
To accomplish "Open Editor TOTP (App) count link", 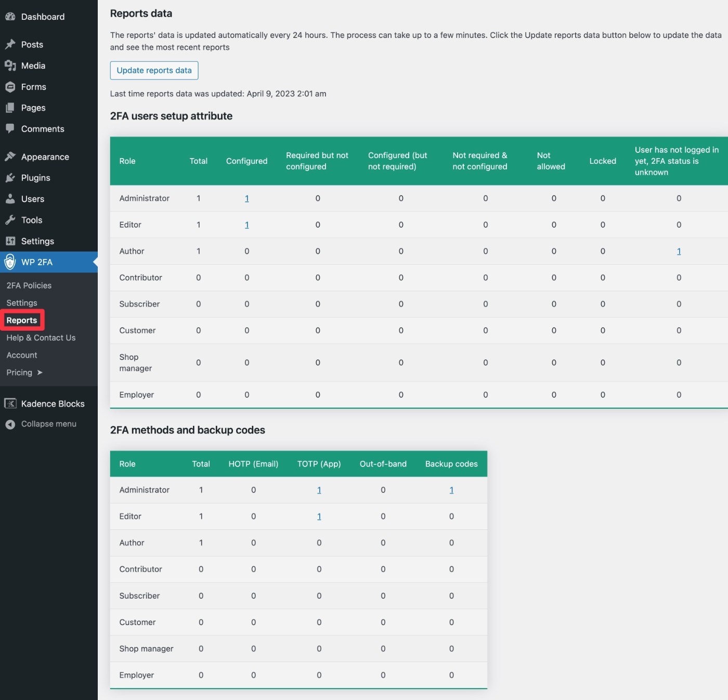I will 319,516.
